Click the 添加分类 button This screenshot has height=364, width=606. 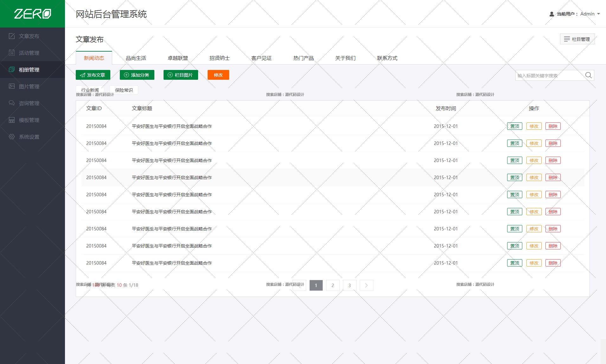[x=137, y=75]
